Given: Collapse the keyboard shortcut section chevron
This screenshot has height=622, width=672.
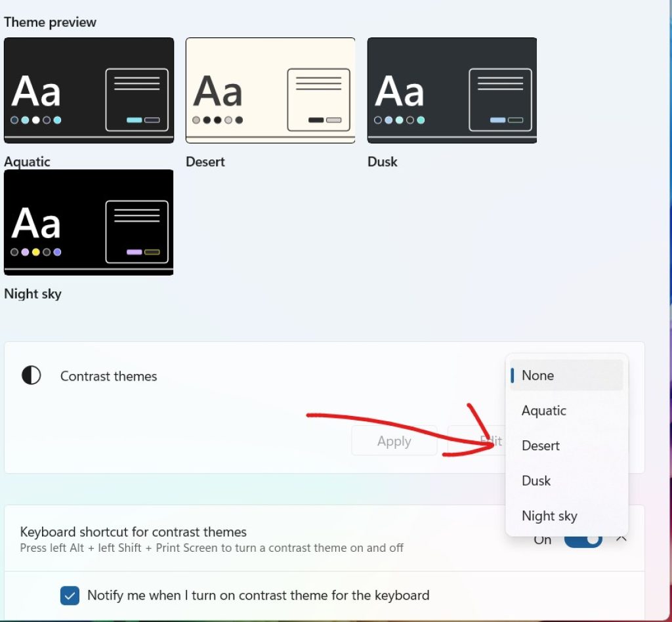Looking at the screenshot, I should click(x=621, y=539).
